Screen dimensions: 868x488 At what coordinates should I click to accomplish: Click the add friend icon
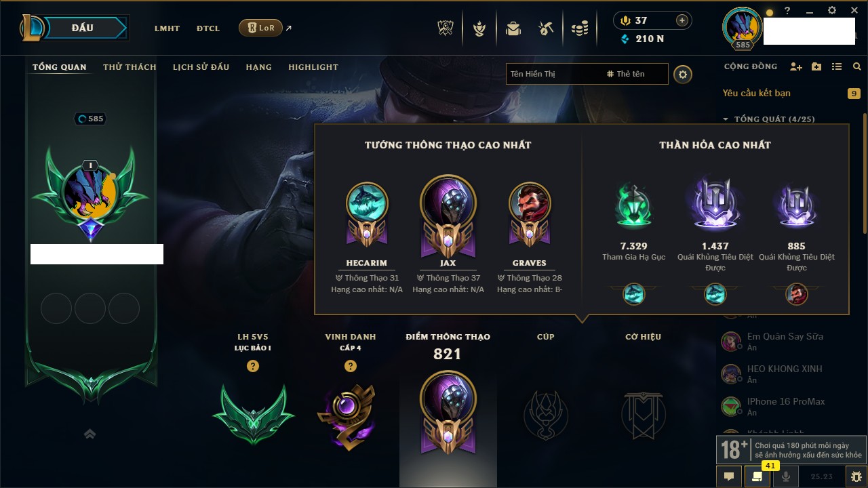coord(796,66)
